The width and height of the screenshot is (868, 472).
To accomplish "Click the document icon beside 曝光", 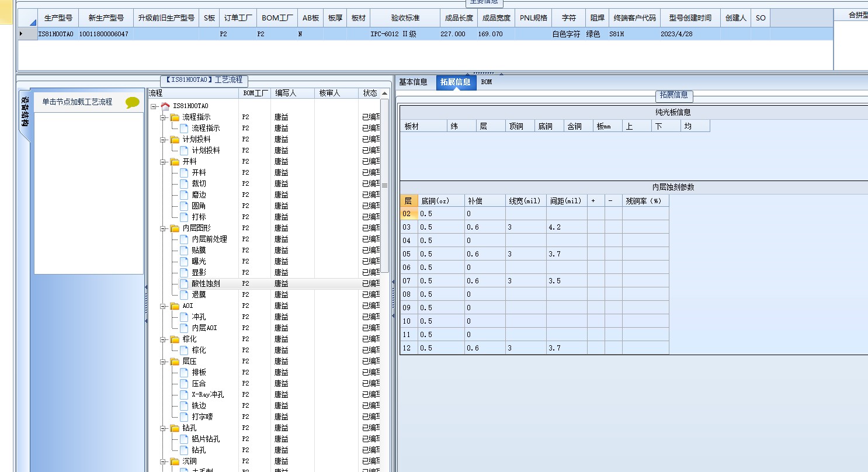I will point(184,261).
